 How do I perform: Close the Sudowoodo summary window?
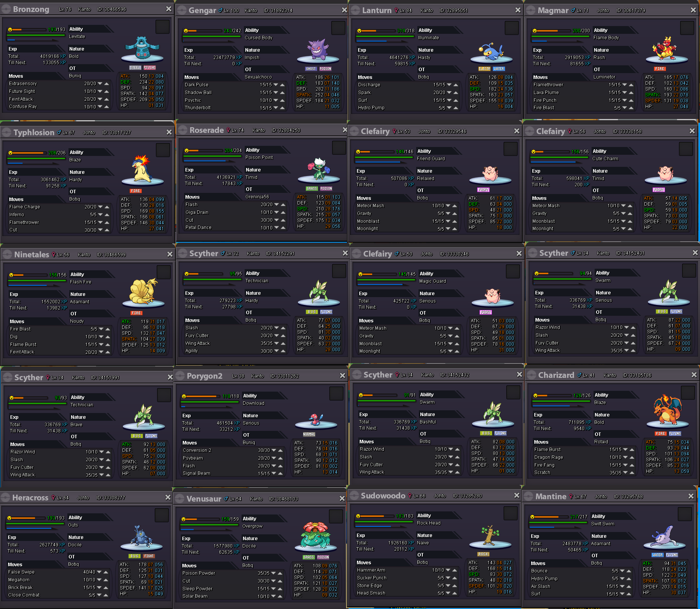coord(516,495)
